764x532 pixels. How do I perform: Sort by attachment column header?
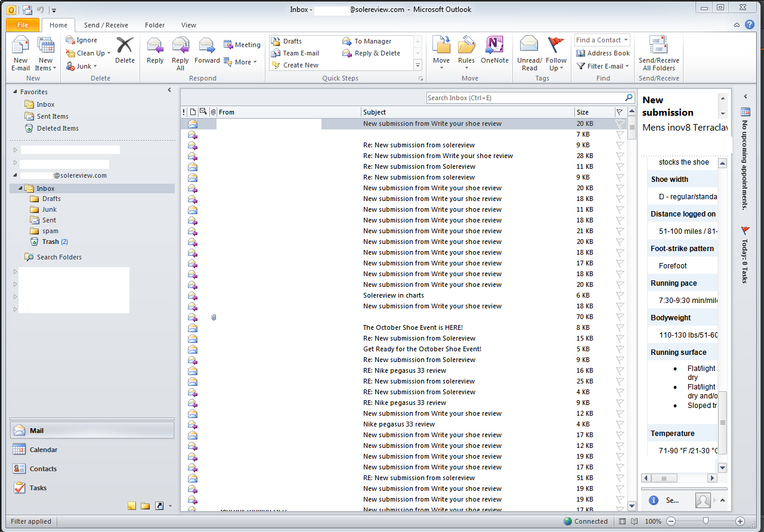(x=213, y=112)
